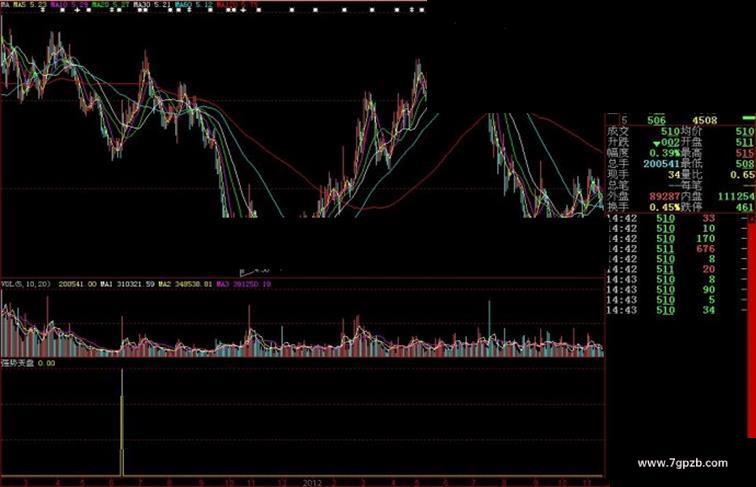Click the tall yellow spike in 强势买盘 panel
756x487 pixels.
[x=122, y=422]
